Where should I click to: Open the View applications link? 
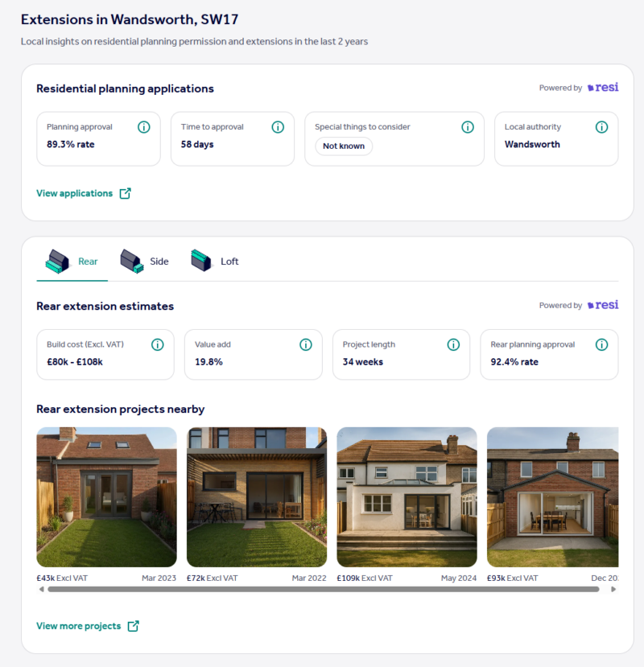(76, 193)
